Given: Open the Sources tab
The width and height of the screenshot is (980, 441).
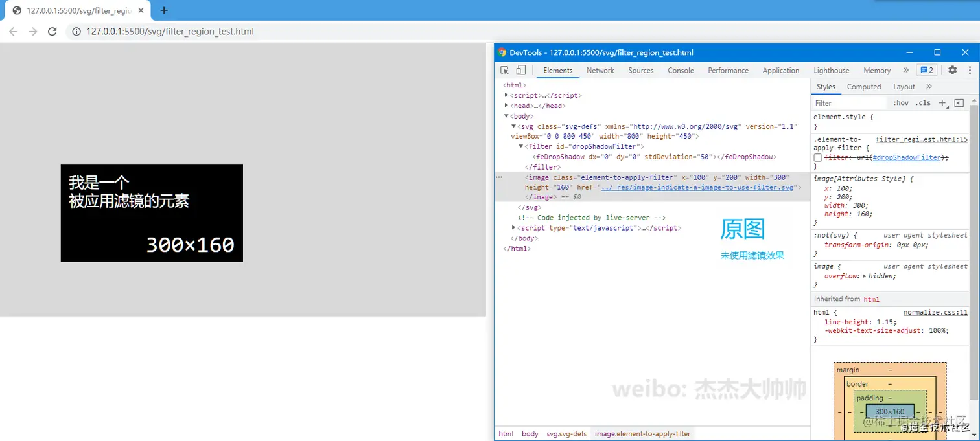Looking at the screenshot, I should pyautogui.click(x=640, y=71).
